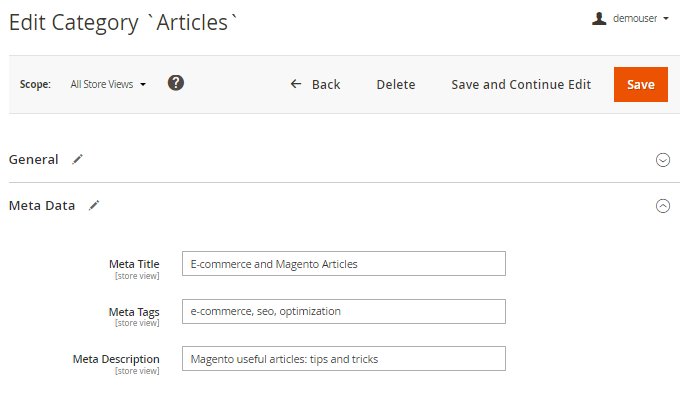The height and width of the screenshot is (414, 685).
Task: Click the pencil icon beside General
Action: [x=77, y=159]
